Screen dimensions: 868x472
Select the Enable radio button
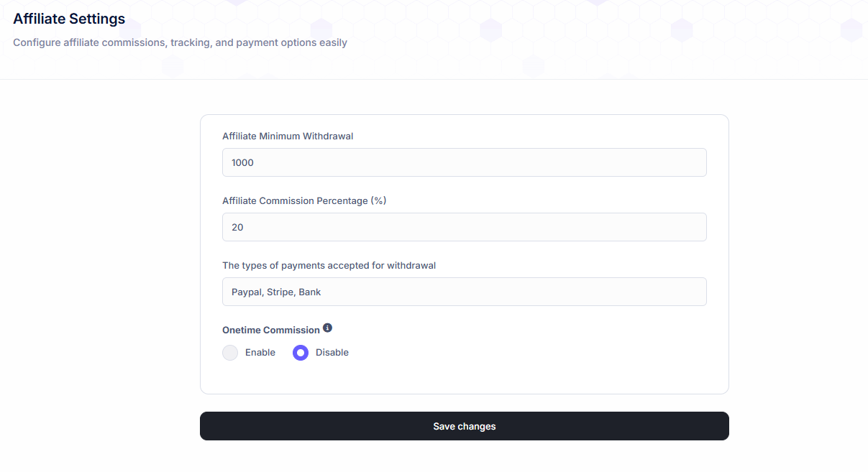(x=230, y=353)
